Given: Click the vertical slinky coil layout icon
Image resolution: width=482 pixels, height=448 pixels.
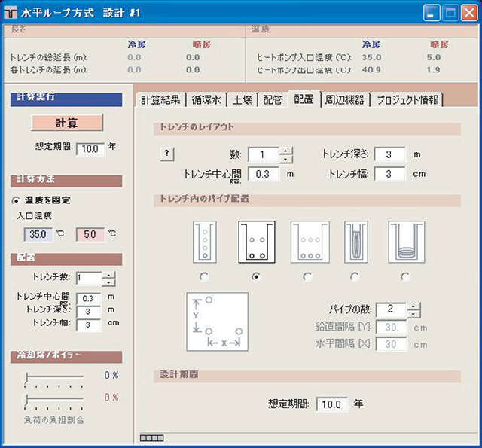Looking at the screenshot, I should (x=355, y=241).
